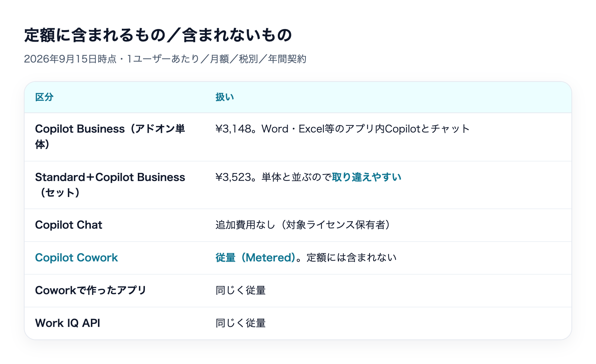Click the text 定額には含まれない

point(352,258)
